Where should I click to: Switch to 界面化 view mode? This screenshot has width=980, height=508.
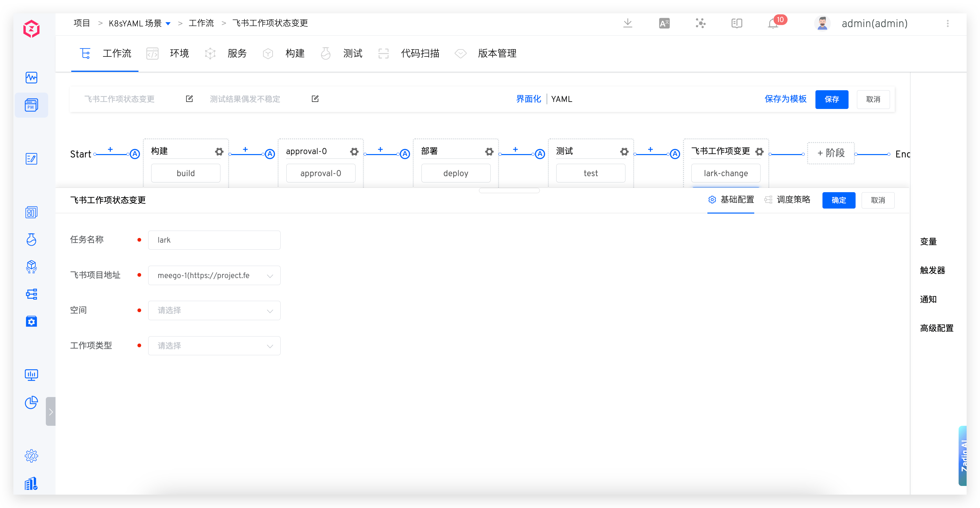528,99
